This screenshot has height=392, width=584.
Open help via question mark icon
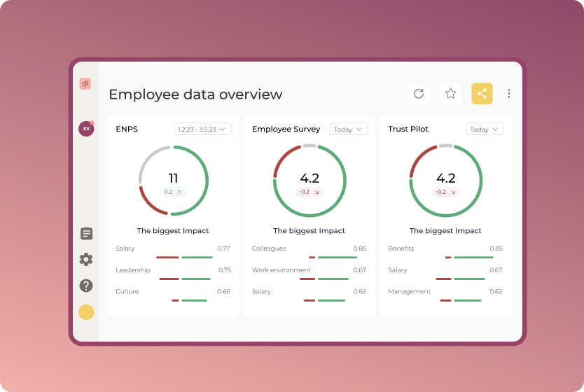pyautogui.click(x=86, y=286)
